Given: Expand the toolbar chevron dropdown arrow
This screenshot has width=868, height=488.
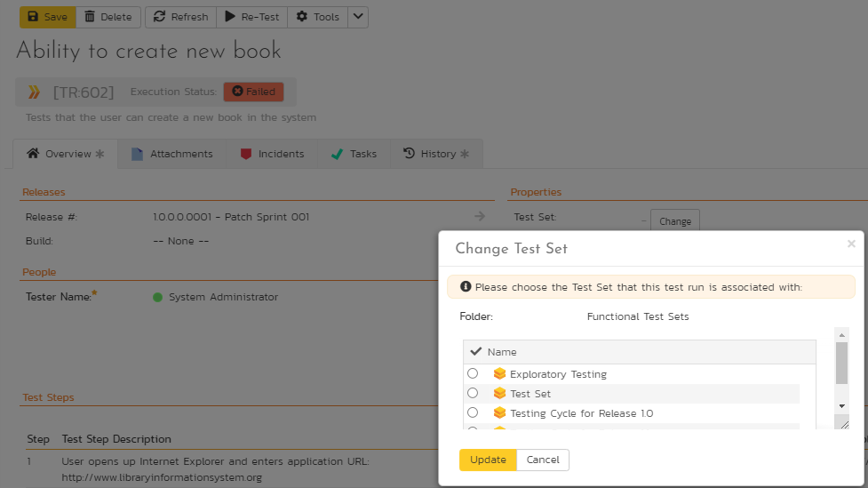Looking at the screenshot, I should coord(357,17).
